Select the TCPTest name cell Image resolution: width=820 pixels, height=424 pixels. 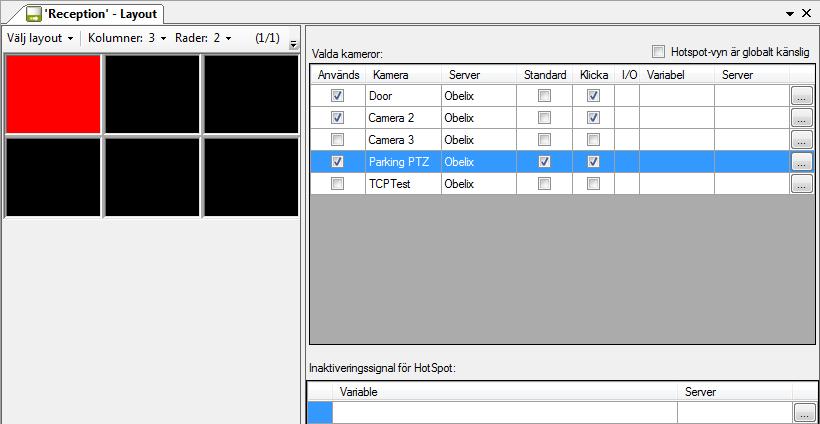click(x=403, y=184)
